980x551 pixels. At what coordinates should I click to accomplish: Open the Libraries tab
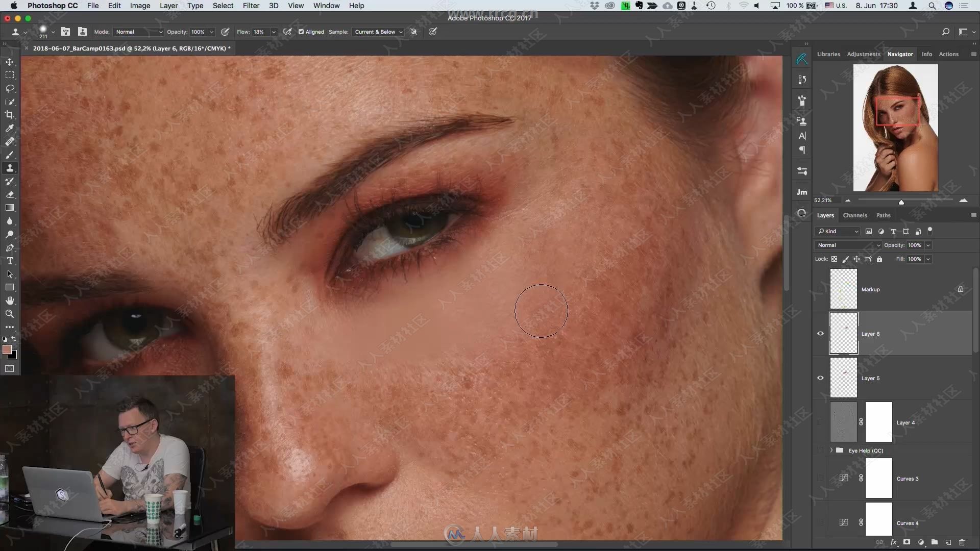coord(828,54)
